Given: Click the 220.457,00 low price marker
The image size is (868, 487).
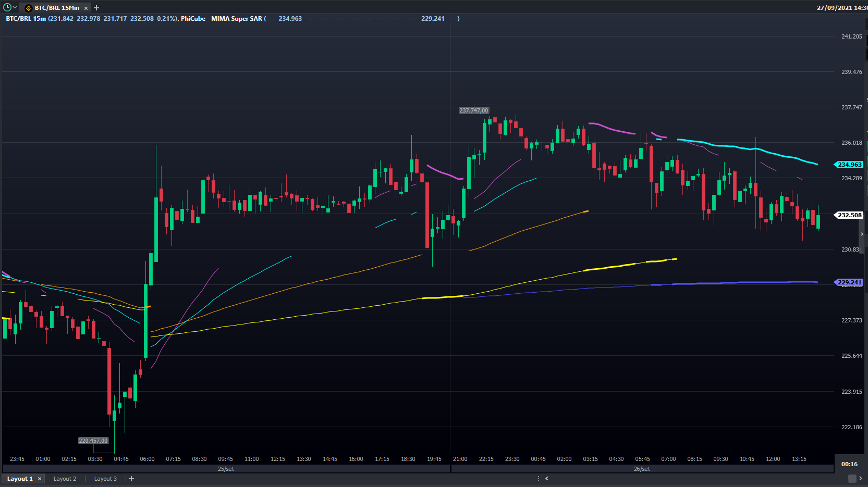Looking at the screenshot, I should (x=93, y=441).
